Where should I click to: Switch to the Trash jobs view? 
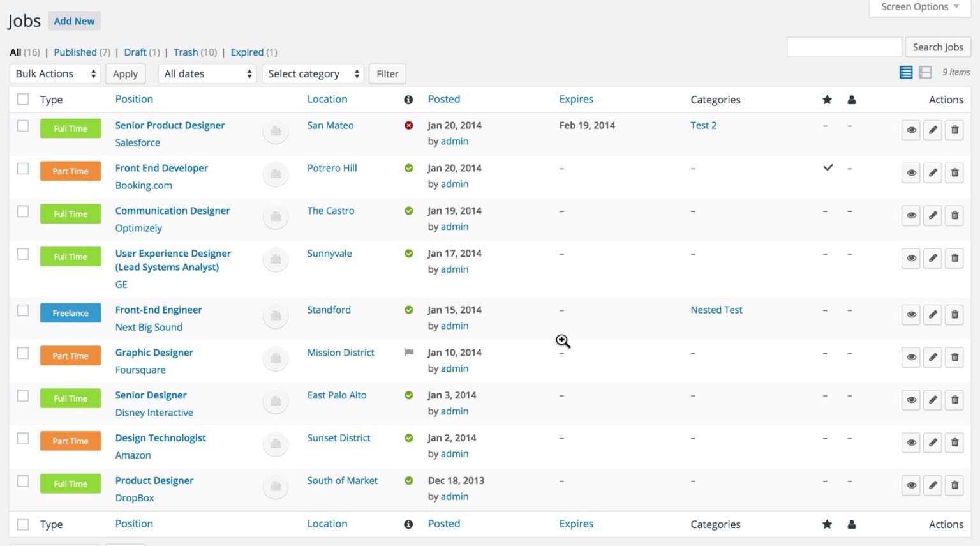coord(186,52)
